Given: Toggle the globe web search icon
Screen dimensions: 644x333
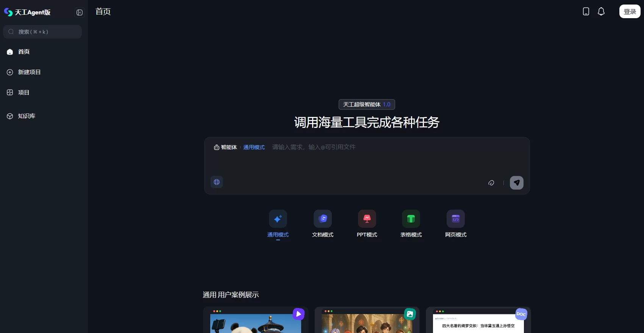Looking at the screenshot, I should click(x=217, y=182).
